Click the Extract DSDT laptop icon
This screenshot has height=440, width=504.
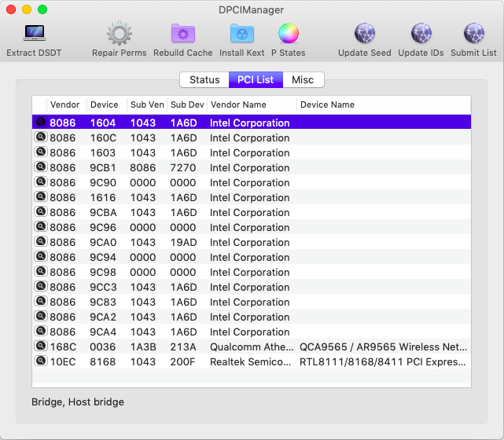pos(35,33)
